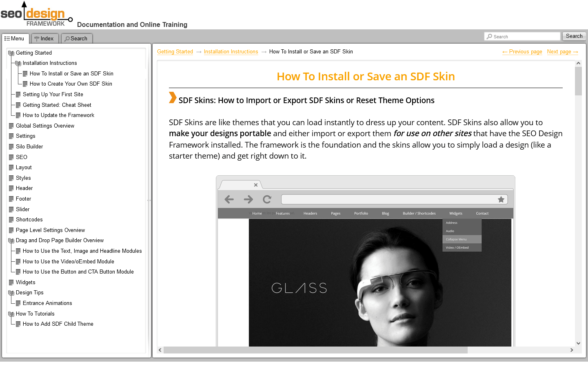Click the horizontal scrollbar thumb of content
Screen dimensions: 588x371
tap(315, 350)
